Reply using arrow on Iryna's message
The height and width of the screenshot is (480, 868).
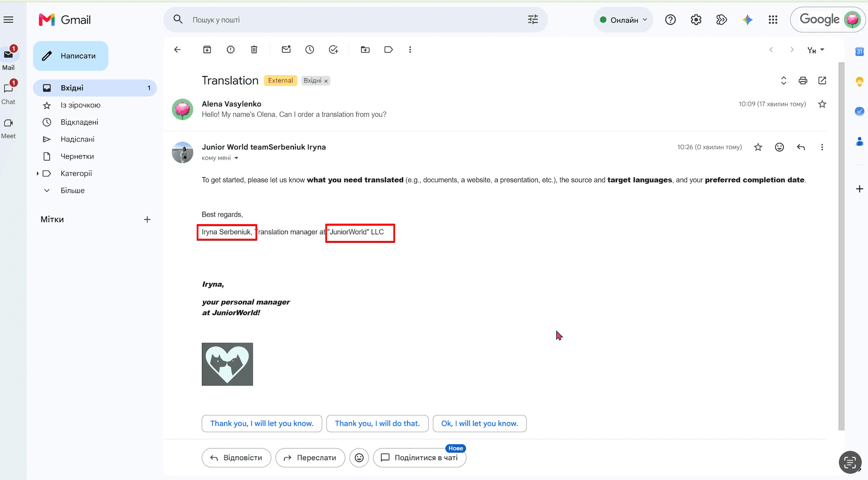click(x=801, y=147)
